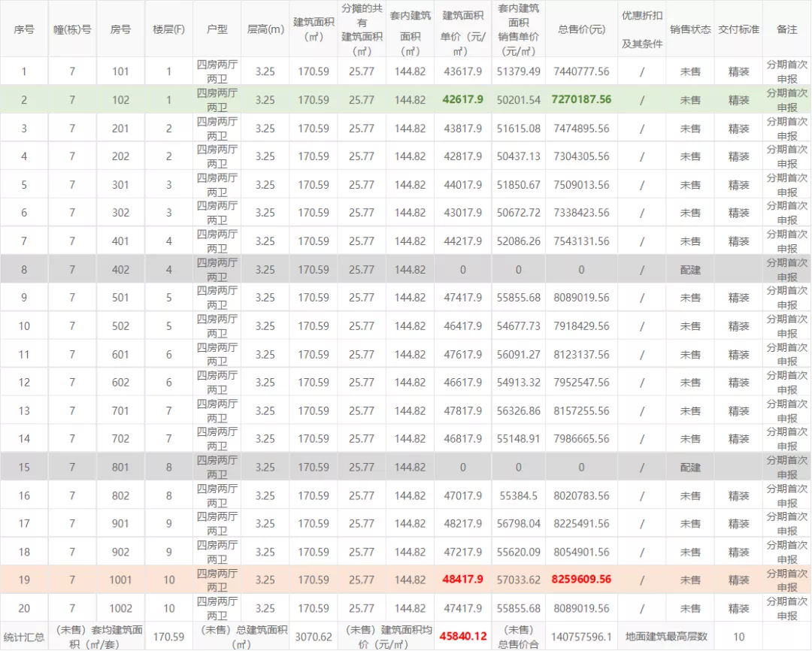
Task: Select room number 102 cell
Action: click(120, 100)
